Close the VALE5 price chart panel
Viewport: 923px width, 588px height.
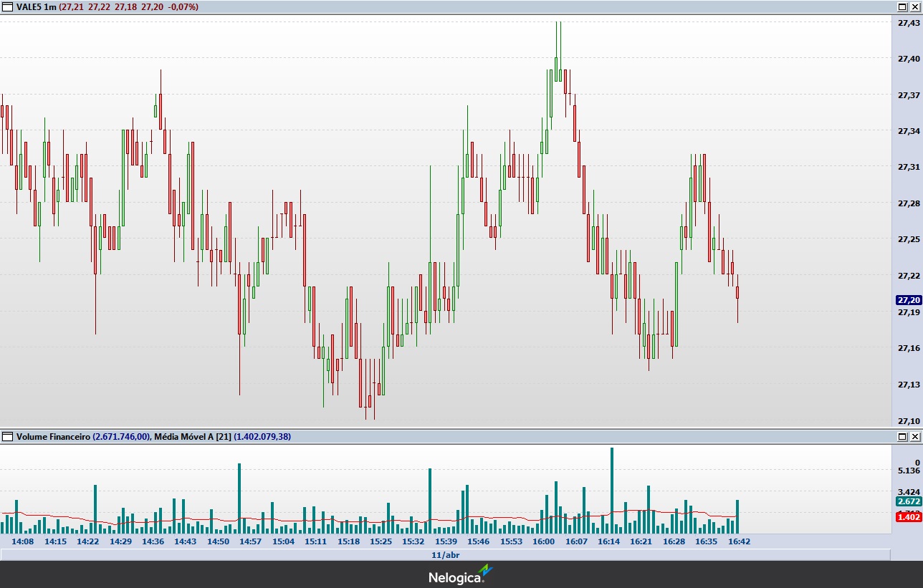(914, 6)
